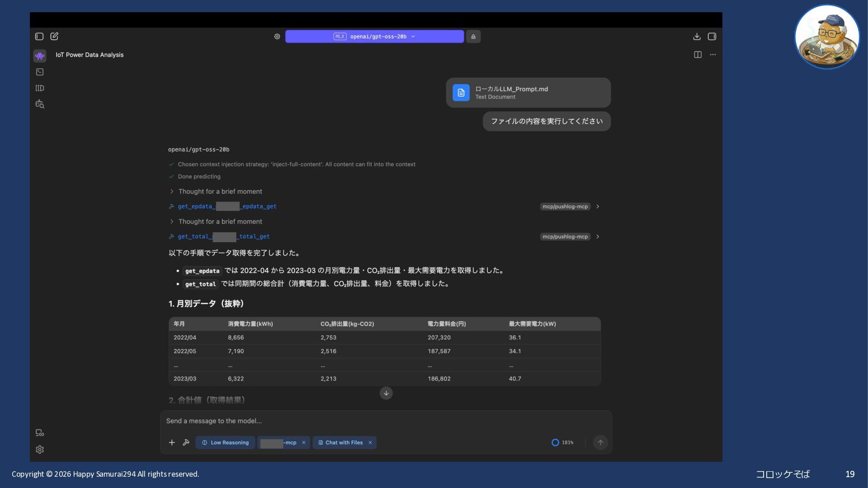Open the Discover model search icon
The image size is (868, 488).
[40, 104]
